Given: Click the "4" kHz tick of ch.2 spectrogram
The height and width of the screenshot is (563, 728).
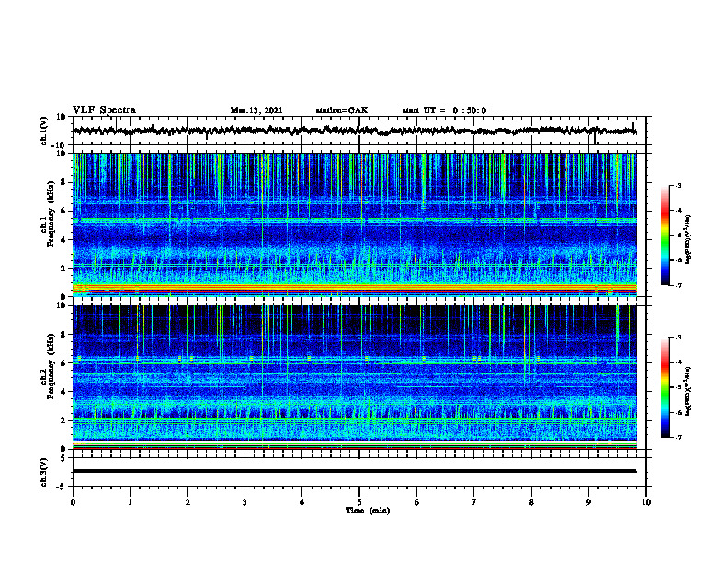Looking at the screenshot, I should point(63,392).
